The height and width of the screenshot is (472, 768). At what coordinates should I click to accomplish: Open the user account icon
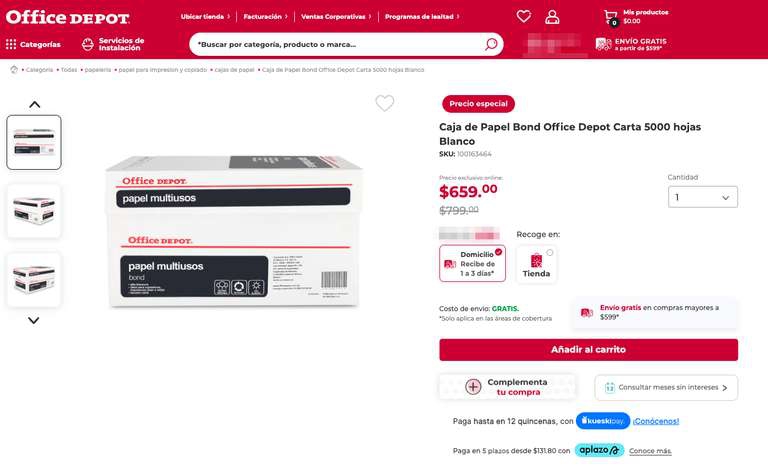[552, 17]
